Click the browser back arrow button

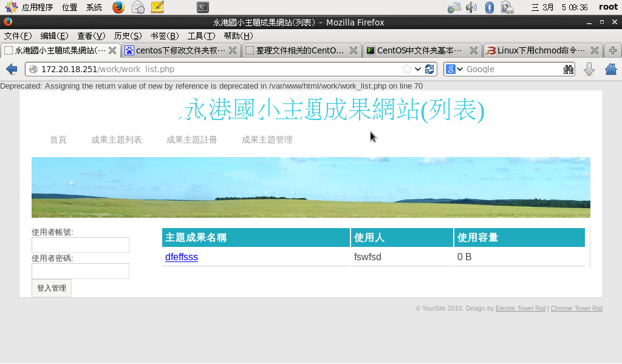point(11,69)
